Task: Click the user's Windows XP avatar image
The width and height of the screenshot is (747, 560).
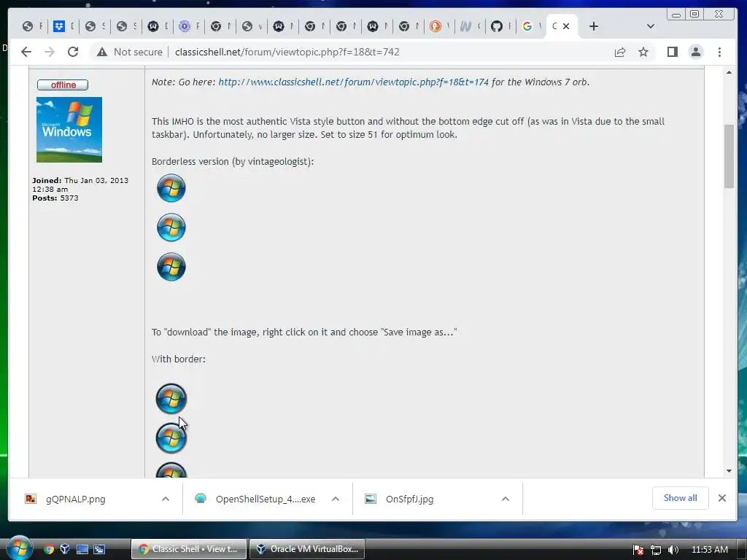Action: click(x=69, y=130)
